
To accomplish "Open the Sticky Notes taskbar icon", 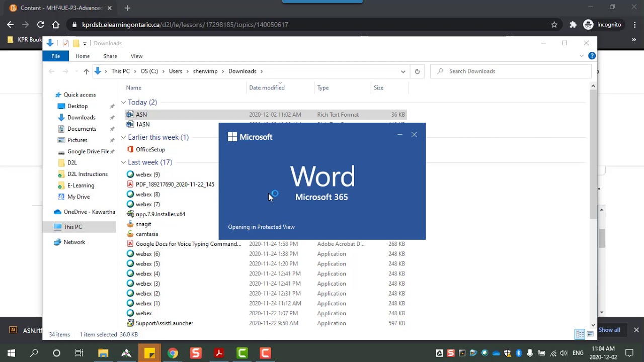I will click(149, 353).
